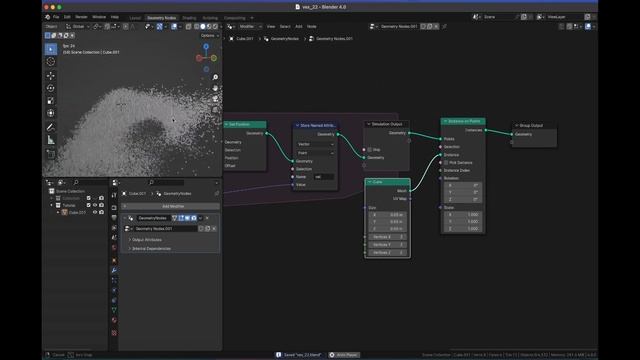Viewport: 640px width, 360px height.
Task: Toggle the camera view icon in viewport
Action: (x=215, y=99)
